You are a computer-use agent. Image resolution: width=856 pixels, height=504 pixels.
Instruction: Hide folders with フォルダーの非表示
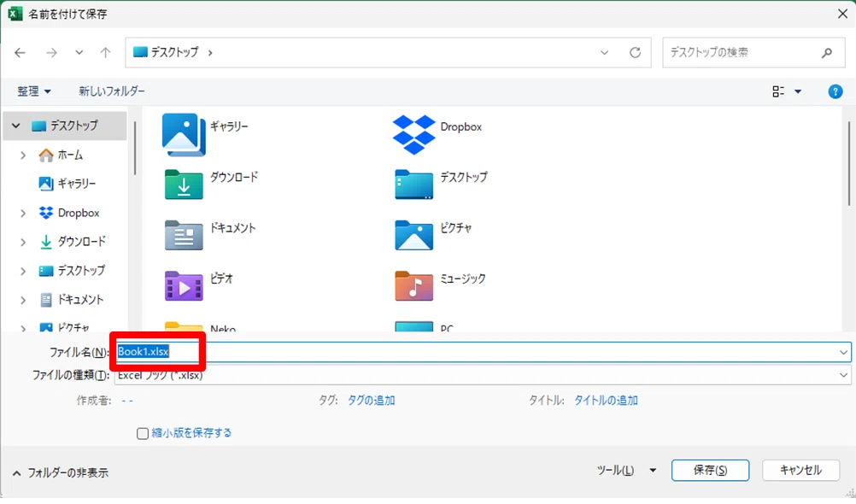(x=61, y=473)
